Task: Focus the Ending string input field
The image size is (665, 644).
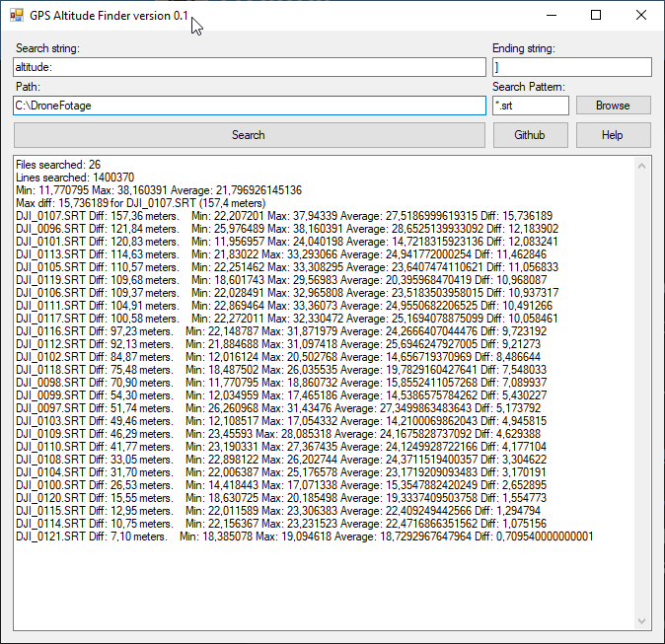Action: [x=571, y=67]
